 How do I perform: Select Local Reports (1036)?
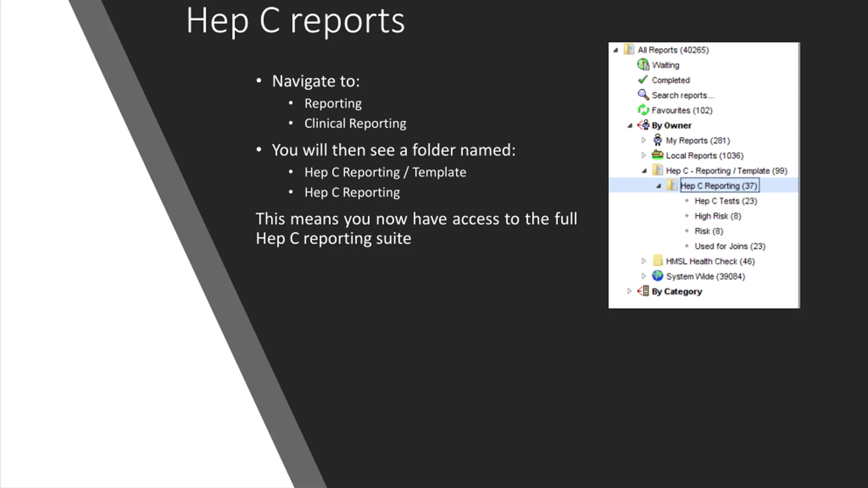point(705,156)
